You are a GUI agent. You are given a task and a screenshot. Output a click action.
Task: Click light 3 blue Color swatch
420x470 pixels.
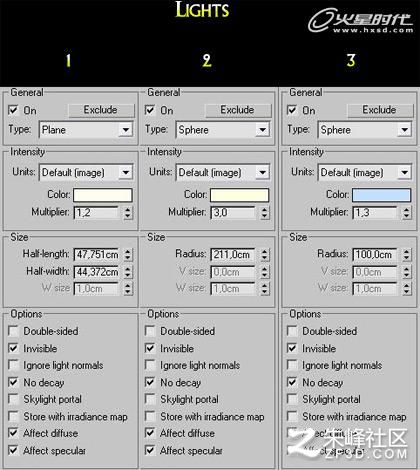[381, 195]
